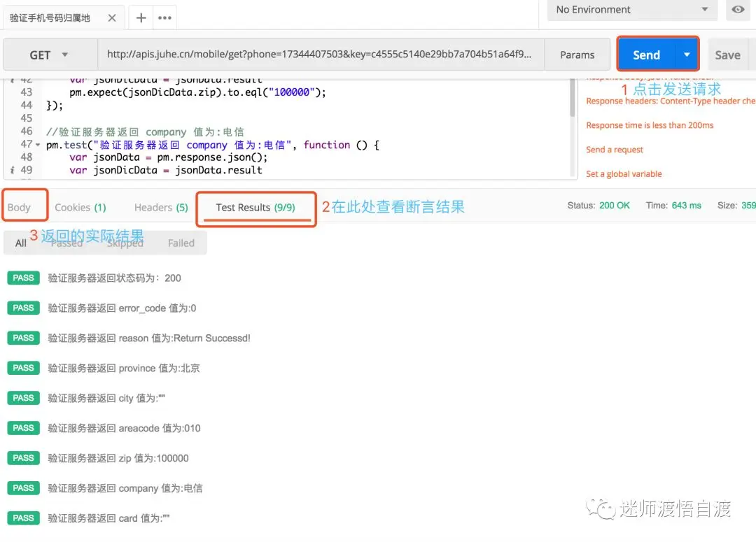This screenshot has width=756, height=542.
Task: Click test result province 值为:北京
Action: (123, 368)
